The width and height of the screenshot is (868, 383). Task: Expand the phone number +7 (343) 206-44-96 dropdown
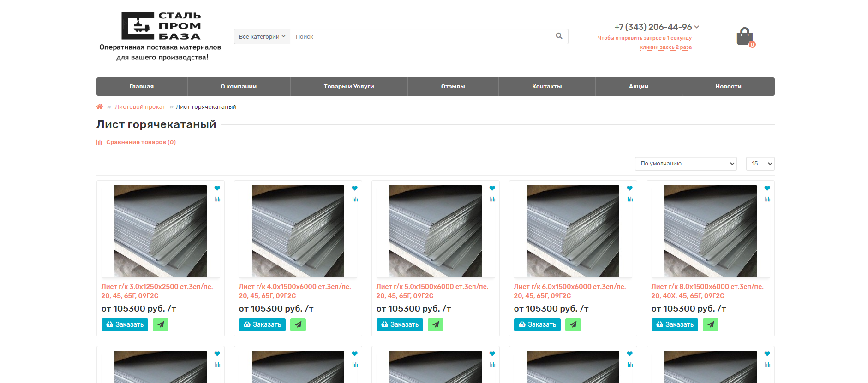click(x=657, y=27)
